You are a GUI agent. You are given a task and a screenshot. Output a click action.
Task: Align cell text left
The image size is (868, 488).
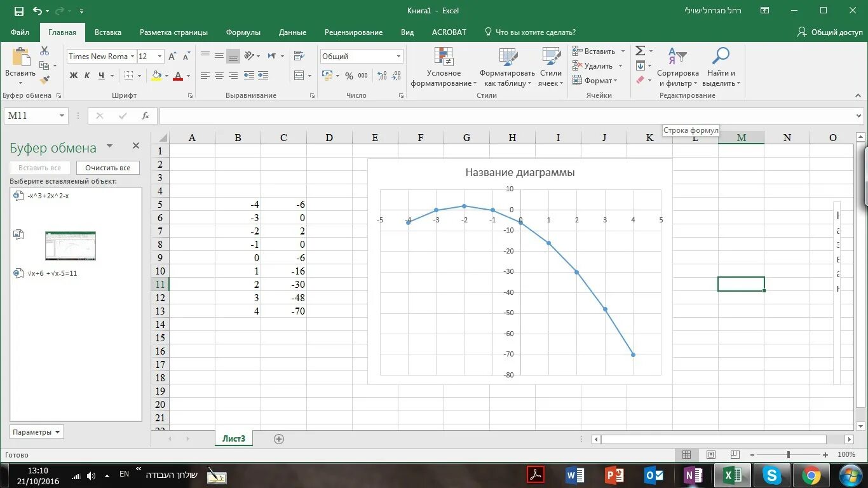(x=205, y=76)
